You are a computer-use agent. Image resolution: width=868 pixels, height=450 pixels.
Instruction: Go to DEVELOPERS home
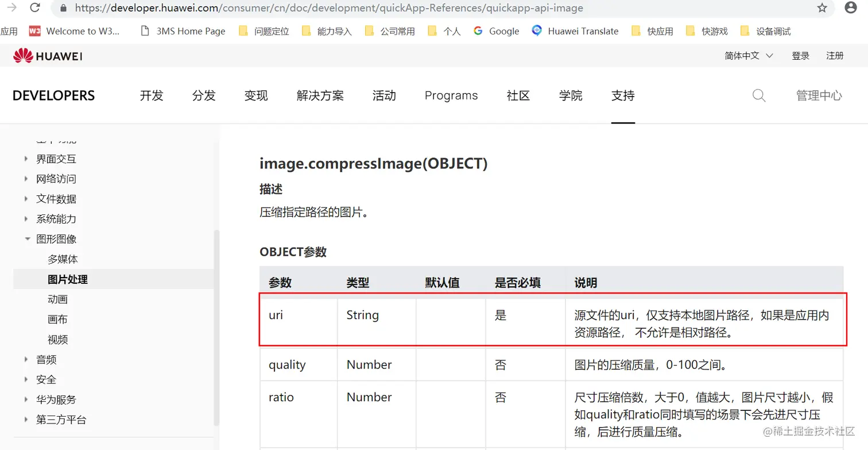(53, 95)
